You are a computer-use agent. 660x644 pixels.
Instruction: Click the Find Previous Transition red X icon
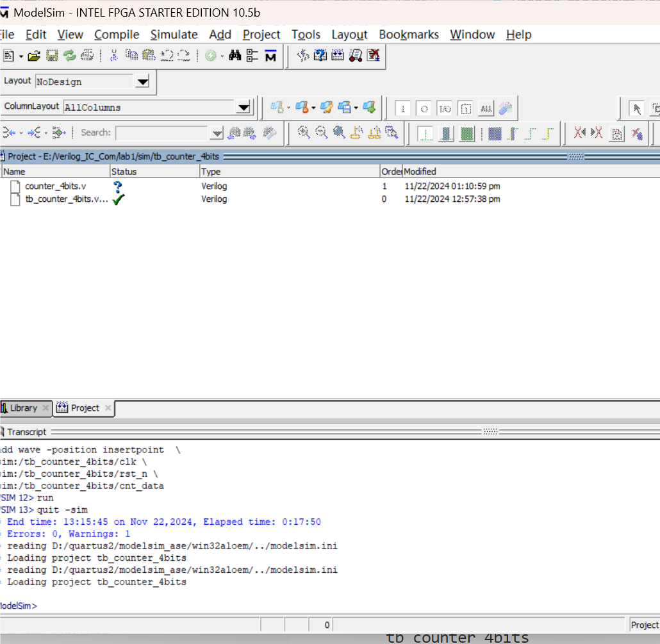580,133
